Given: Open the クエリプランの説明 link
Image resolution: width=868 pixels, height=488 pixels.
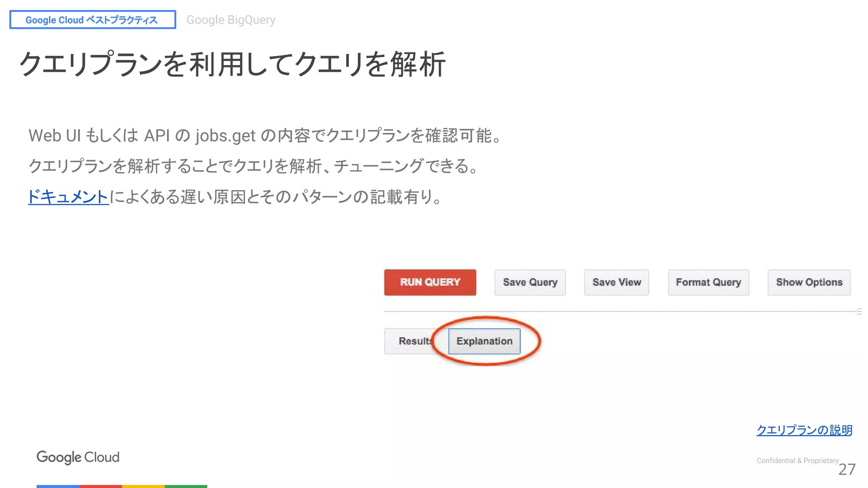Looking at the screenshot, I should click(x=804, y=430).
